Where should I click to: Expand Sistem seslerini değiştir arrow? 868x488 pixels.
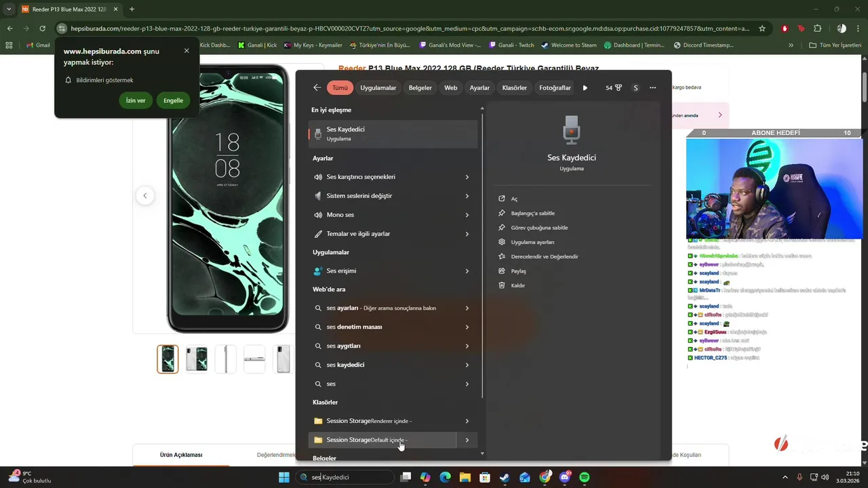pyautogui.click(x=467, y=196)
